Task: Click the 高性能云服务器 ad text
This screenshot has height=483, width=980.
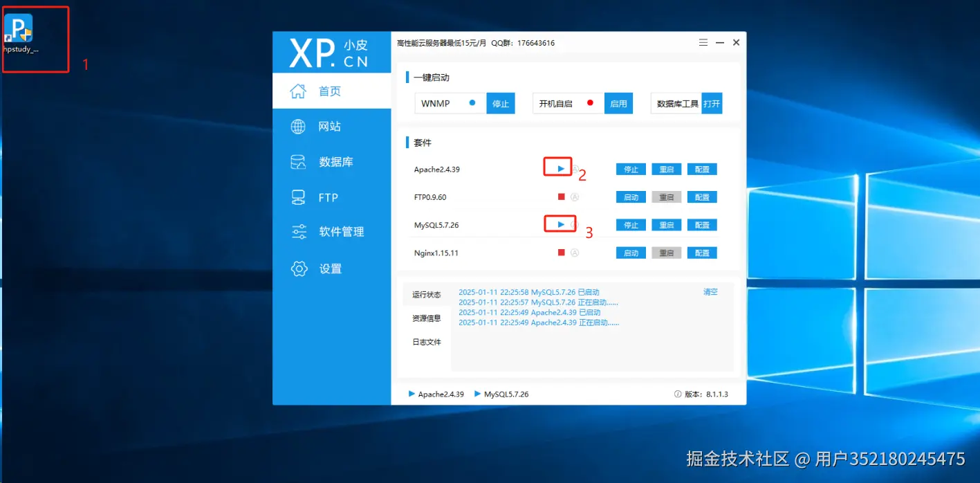Action: pos(441,43)
